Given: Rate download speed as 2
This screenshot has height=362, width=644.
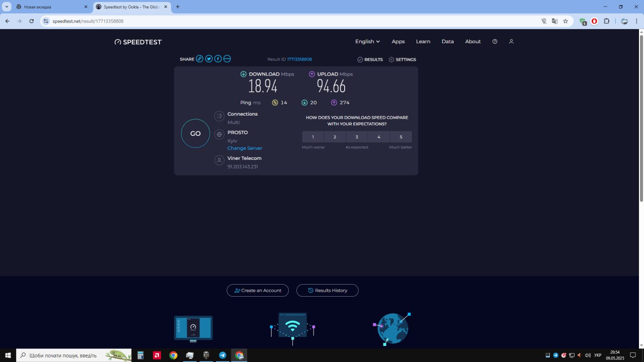Looking at the screenshot, I should (335, 137).
